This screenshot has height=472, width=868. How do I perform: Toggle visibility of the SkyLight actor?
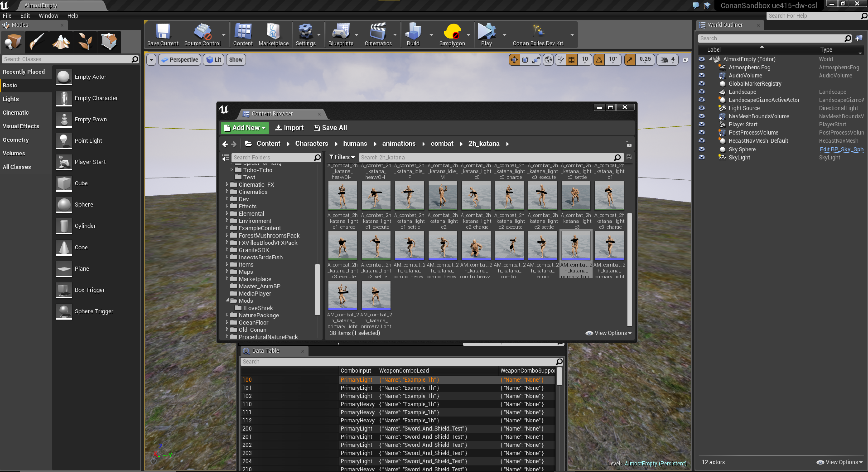click(702, 157)
